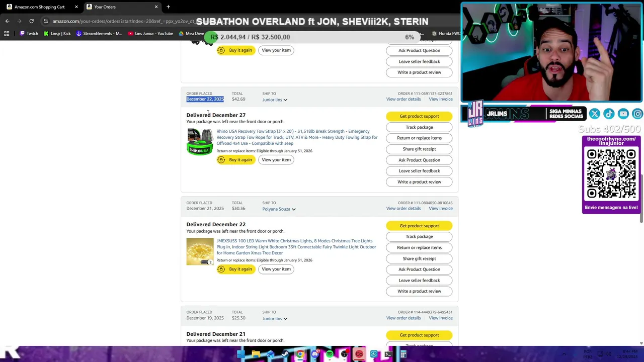Close the Your Orders tab
Screen dimensions: 644x362
(x=156, y=7)
